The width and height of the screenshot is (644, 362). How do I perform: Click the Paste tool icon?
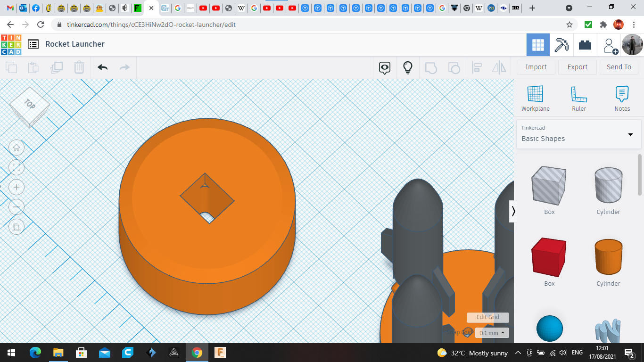33,67
